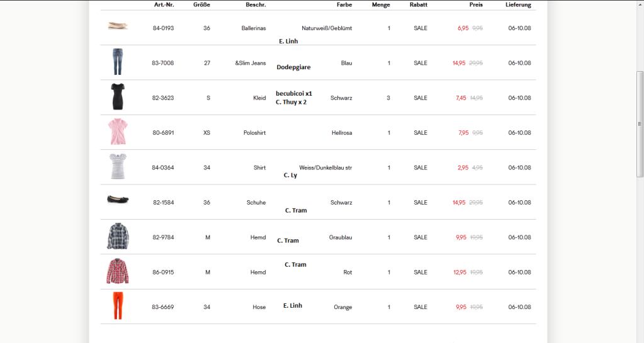Click article number 84-0193
Image resolution: width=644 pixels, height=343 pixels.
[163, 28]
